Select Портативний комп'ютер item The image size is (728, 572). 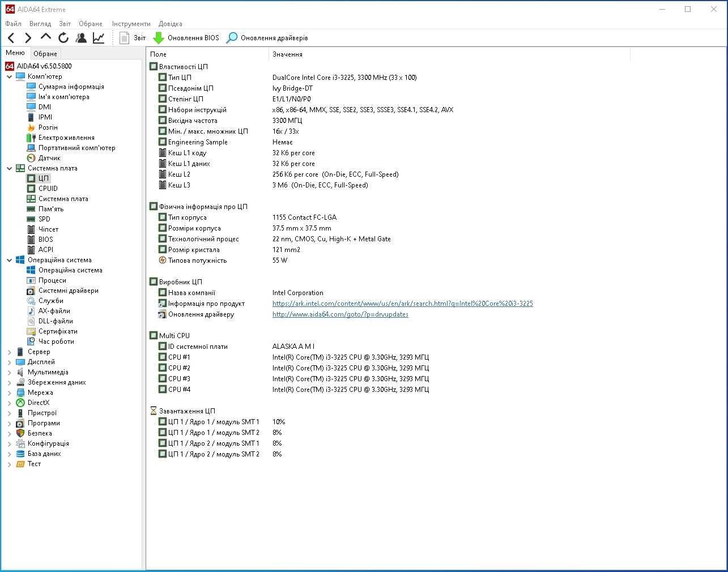click(76, 148)
